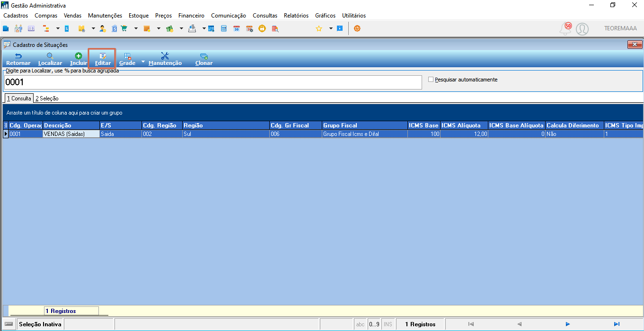Click the ID card icon in toolbar

31,28
